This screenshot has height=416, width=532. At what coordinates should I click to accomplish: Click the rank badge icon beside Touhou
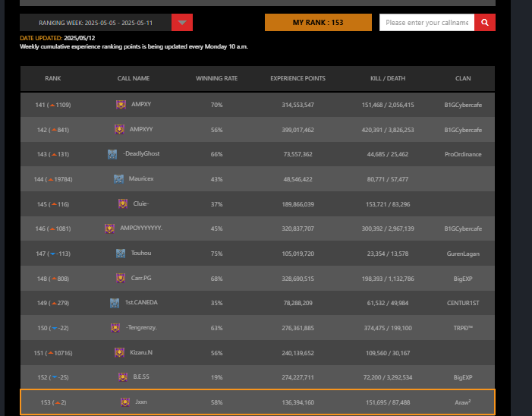coord(121,253)
